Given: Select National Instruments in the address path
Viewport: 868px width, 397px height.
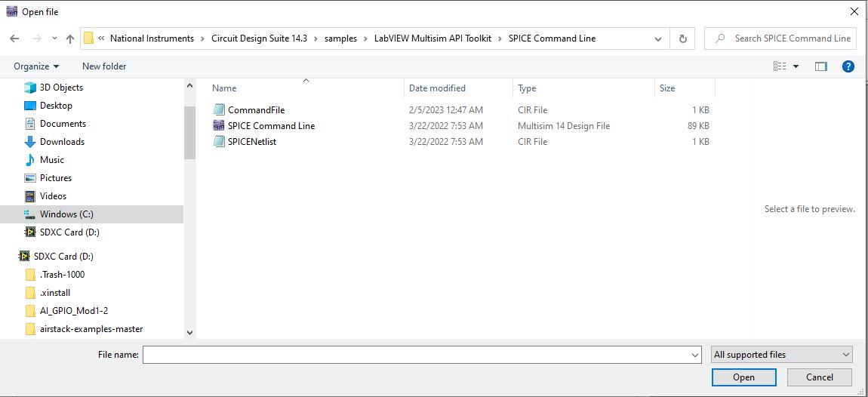Looking at the screenshot, I should pyautogui.click(x=152, y=38).
